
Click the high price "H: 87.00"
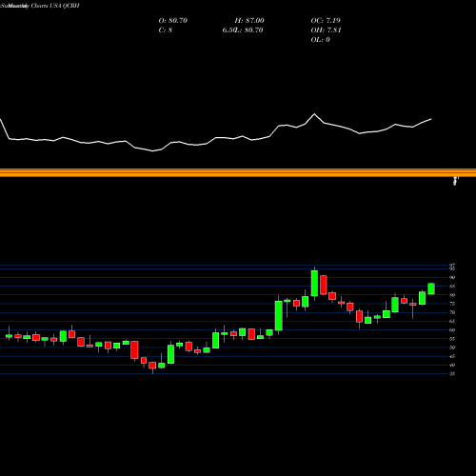click(249, 21)
